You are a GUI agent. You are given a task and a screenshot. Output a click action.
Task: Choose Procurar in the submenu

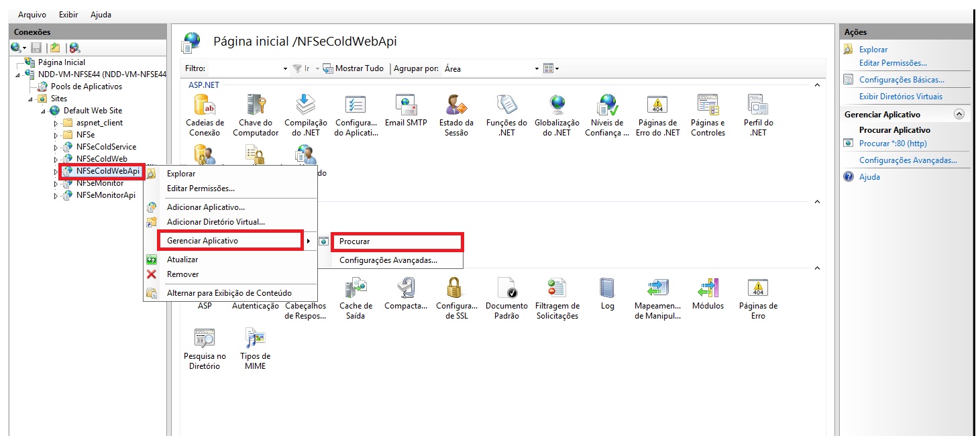point(397,241)
